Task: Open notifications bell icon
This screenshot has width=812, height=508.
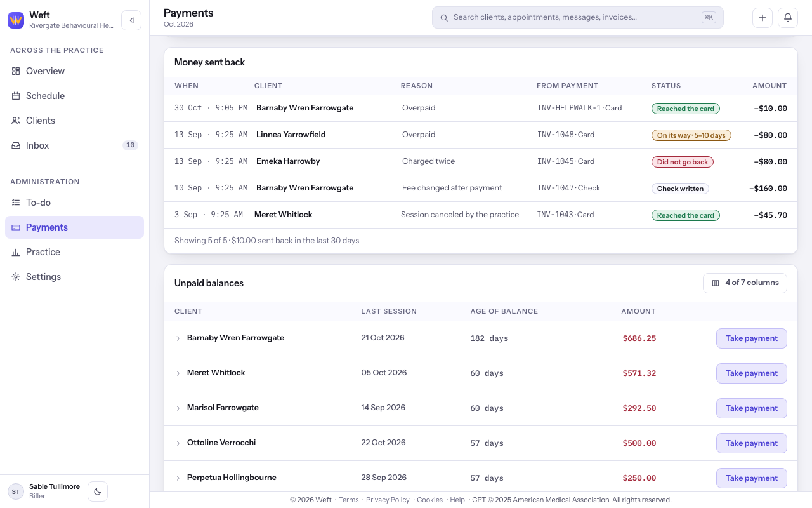Action: (788, 18)
